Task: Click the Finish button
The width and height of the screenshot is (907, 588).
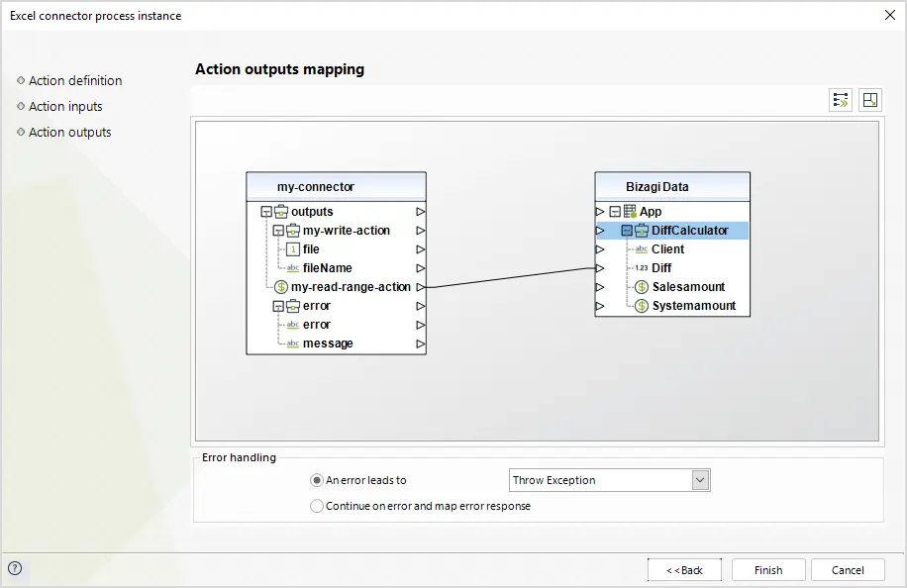Action: click(768, 570)
